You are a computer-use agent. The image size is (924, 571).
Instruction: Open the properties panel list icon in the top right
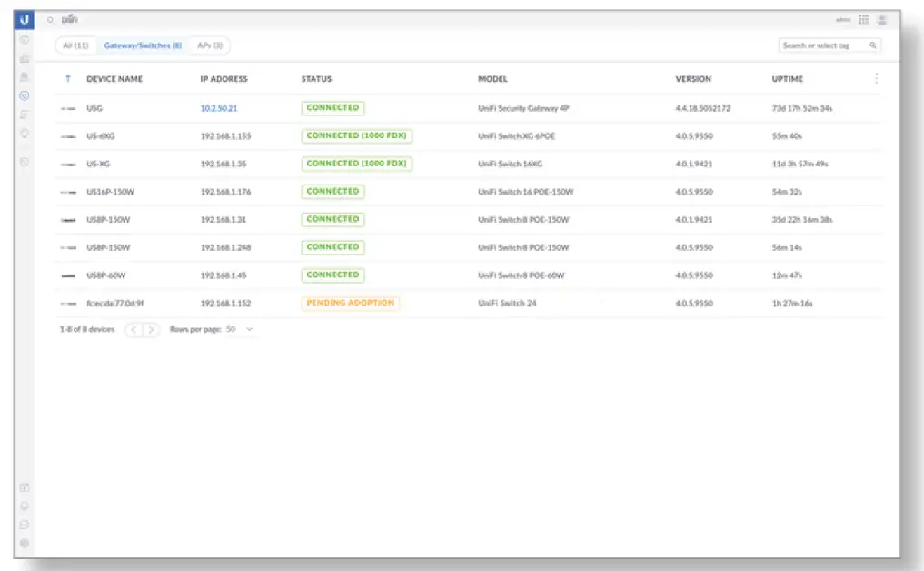coord(864,20)
